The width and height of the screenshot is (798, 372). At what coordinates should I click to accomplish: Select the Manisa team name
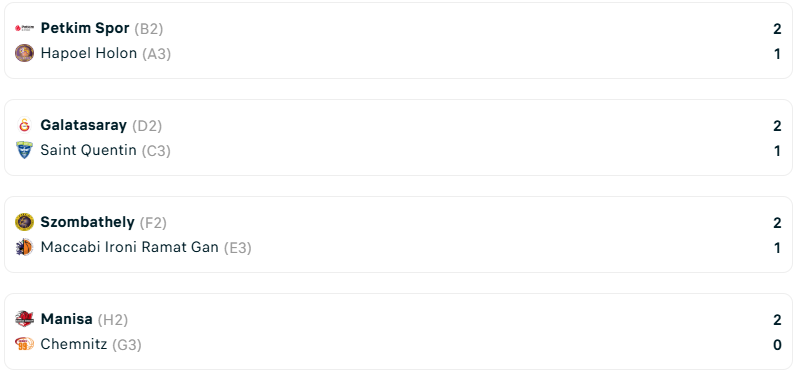[67, 319]
